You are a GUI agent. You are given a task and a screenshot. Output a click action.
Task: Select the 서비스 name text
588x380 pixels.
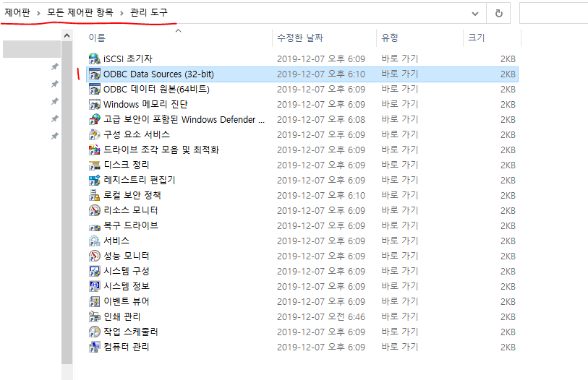[x=116, y=241]
